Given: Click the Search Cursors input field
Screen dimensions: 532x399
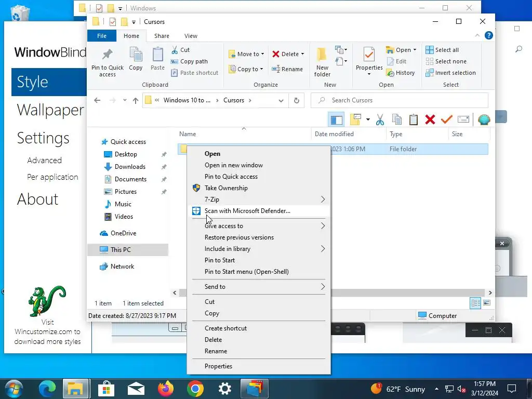Looking at the screenshot, I should click(x=400, y=100).
